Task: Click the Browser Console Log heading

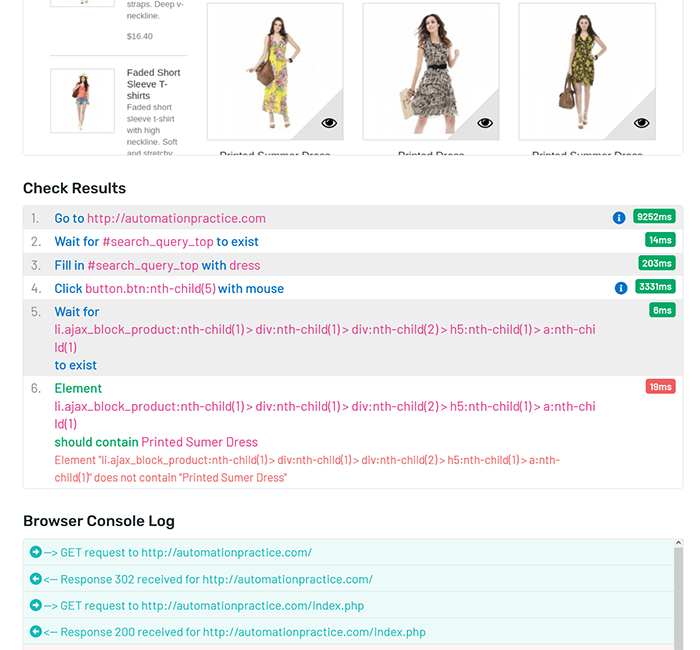Action: (99, 521)
